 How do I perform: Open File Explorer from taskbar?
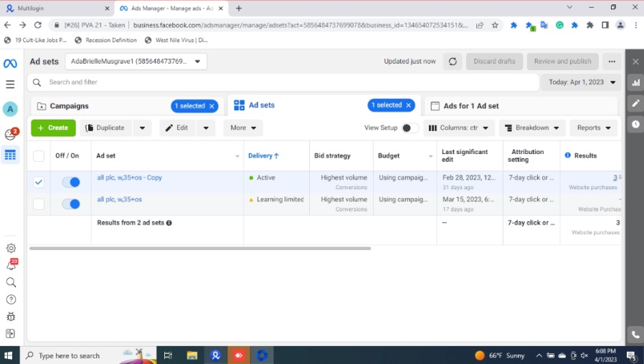point(192,355)
